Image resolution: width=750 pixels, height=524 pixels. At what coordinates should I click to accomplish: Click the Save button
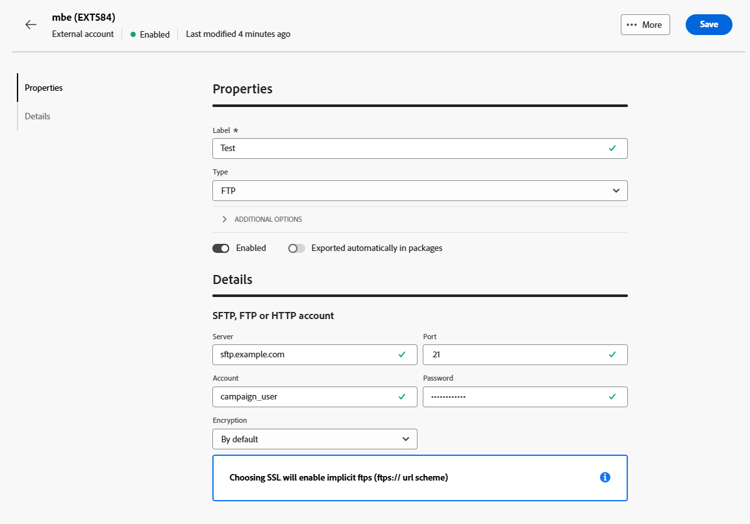(708, 24)
